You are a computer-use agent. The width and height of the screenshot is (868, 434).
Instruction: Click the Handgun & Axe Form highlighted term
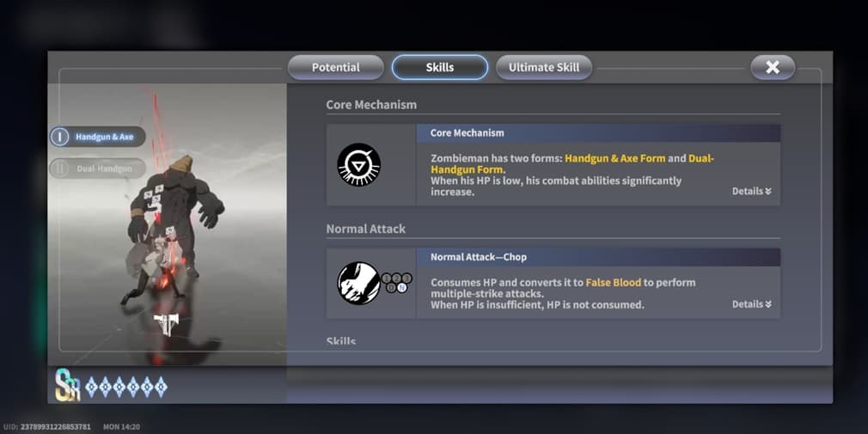615,158
